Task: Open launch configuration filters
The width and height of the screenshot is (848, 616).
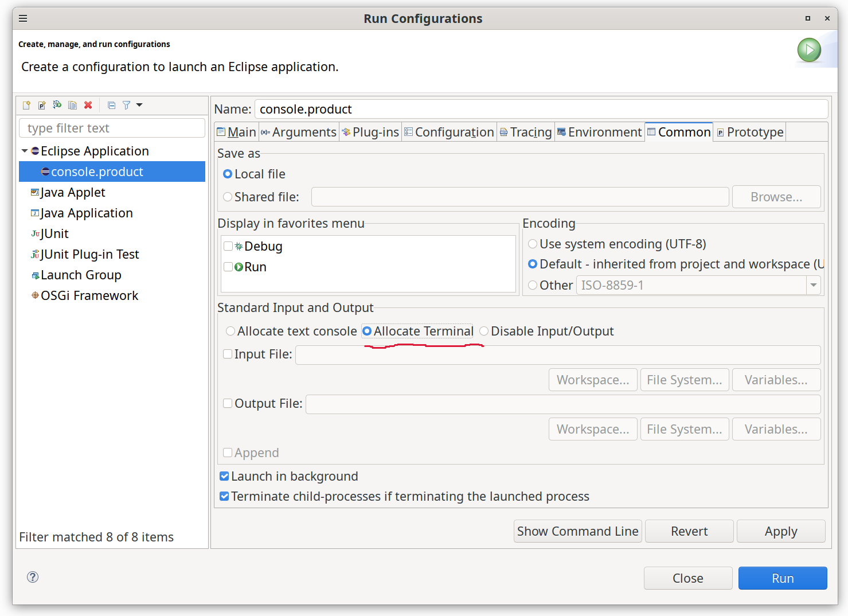Action: pyautogui.click(x=126, y=105)
